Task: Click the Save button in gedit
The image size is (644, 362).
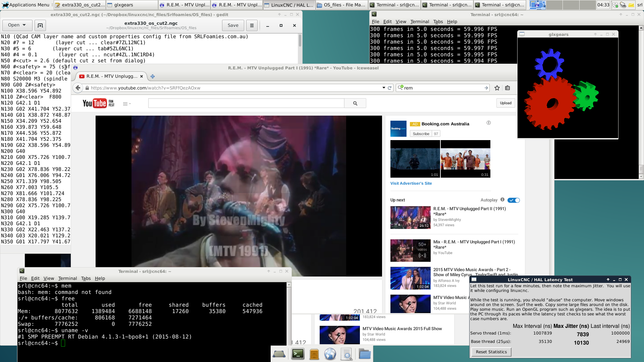Action: (x=233, y=25)
